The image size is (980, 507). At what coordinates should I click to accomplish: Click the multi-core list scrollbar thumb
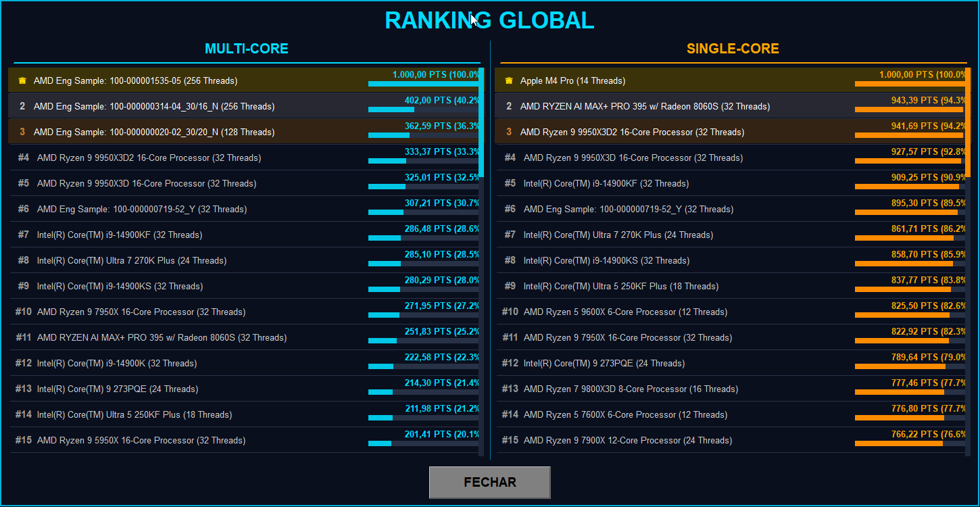pyautogui.click(x=482, y=122)
